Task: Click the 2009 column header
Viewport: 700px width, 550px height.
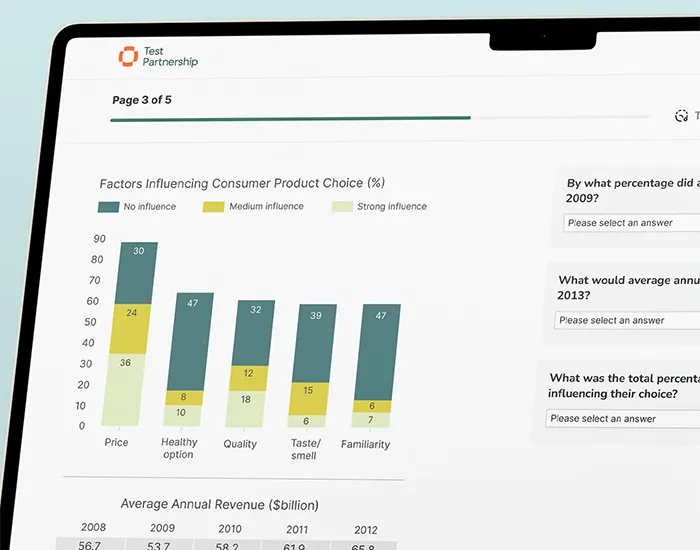Action: (x=162, y=528)
